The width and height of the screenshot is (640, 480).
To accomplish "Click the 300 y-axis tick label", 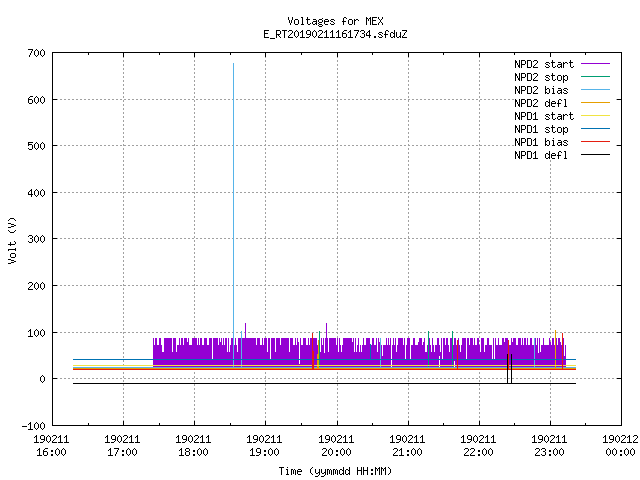I will pos(36,239).
